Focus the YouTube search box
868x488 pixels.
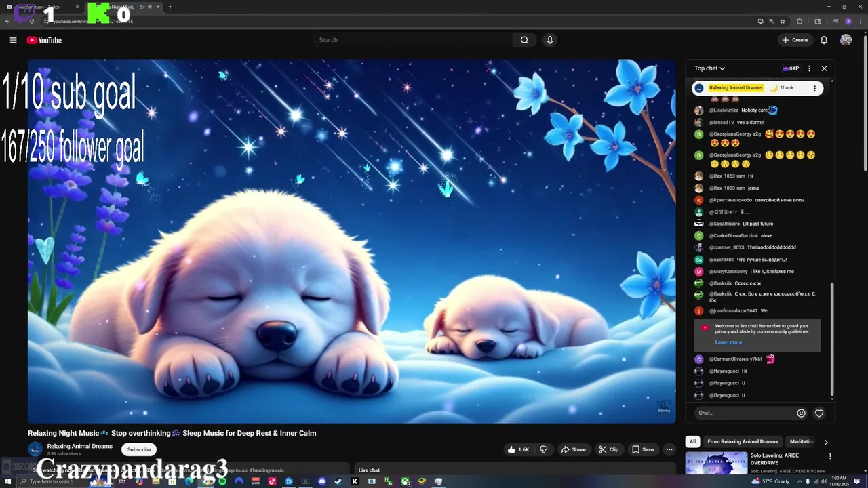click(414, 40)
